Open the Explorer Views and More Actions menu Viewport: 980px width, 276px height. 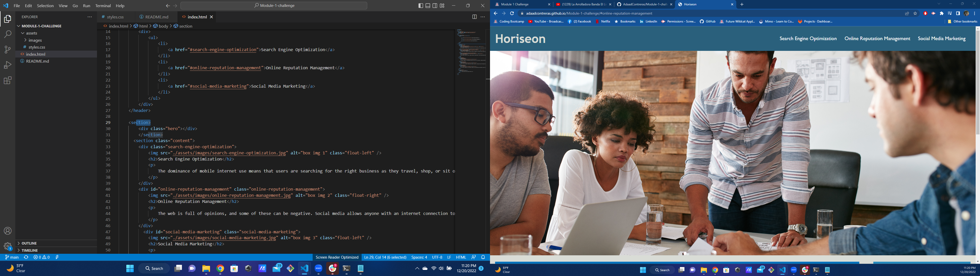coord(90,17)
